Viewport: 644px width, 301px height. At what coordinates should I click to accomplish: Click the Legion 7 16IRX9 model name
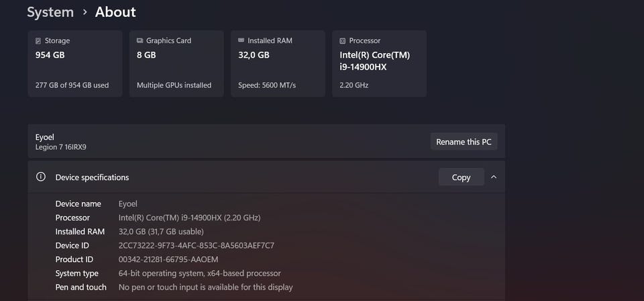point(61,147)
